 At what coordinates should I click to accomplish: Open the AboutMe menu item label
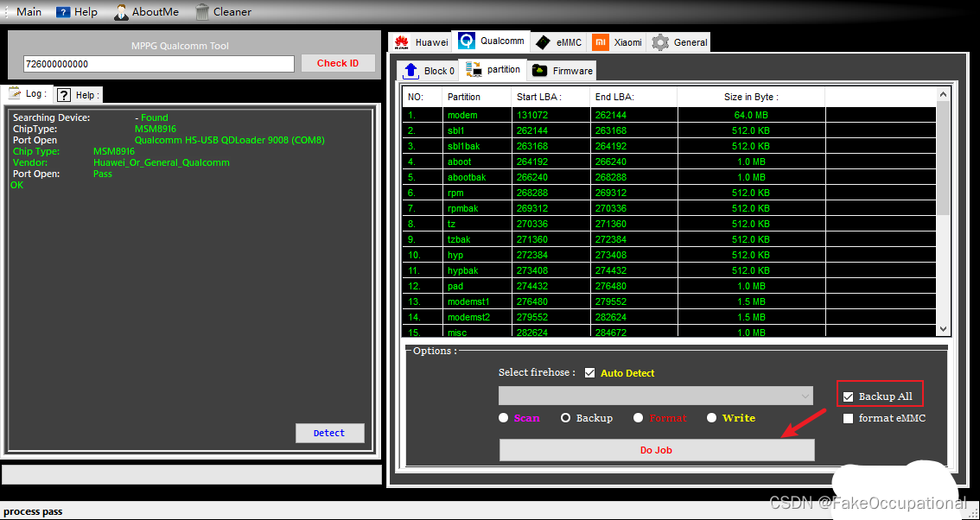point(155,12)
